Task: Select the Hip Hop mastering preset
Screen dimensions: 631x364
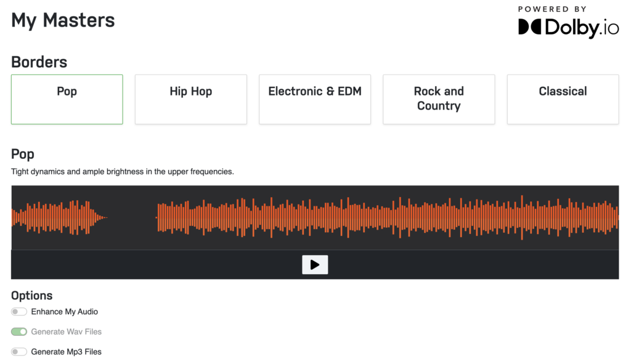Action: click(x=190, y=99)
